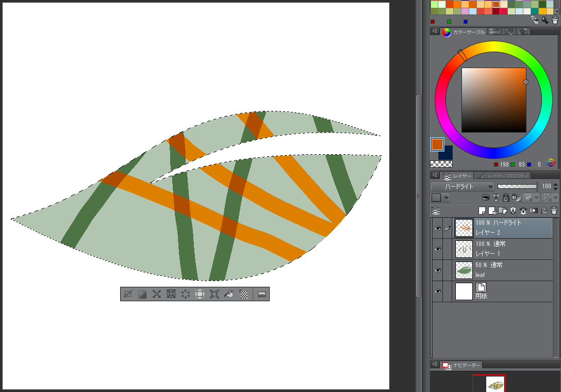Screen dimensions: 561x392
Task: Click Invert selected area in selection launcher
Action: (142, 295)
